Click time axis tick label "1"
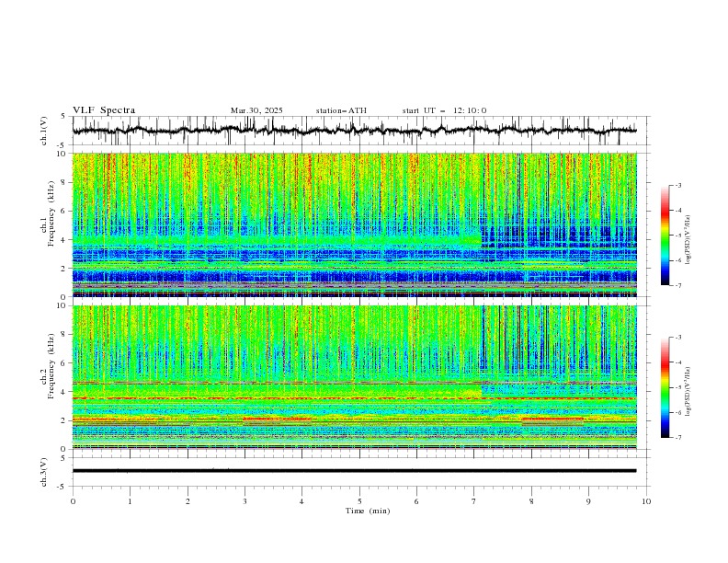 (x=130, y=501)
